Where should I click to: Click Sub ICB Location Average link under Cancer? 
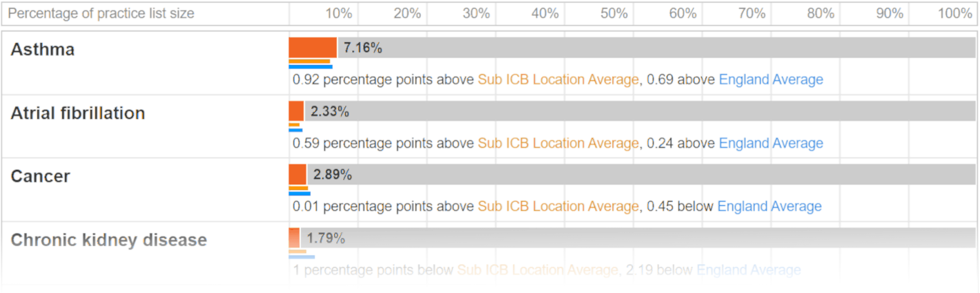pos(558,206)
